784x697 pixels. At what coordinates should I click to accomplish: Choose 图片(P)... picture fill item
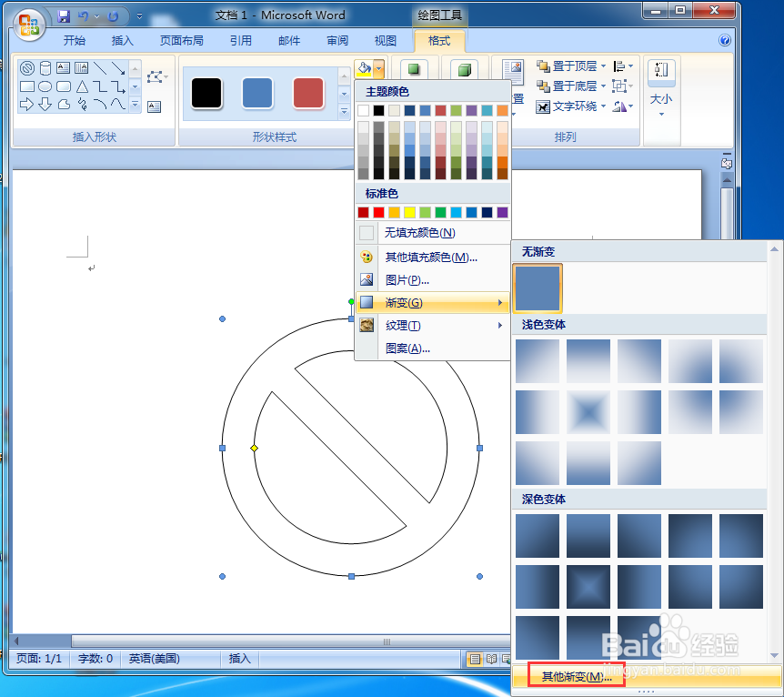tap(432, 280)
